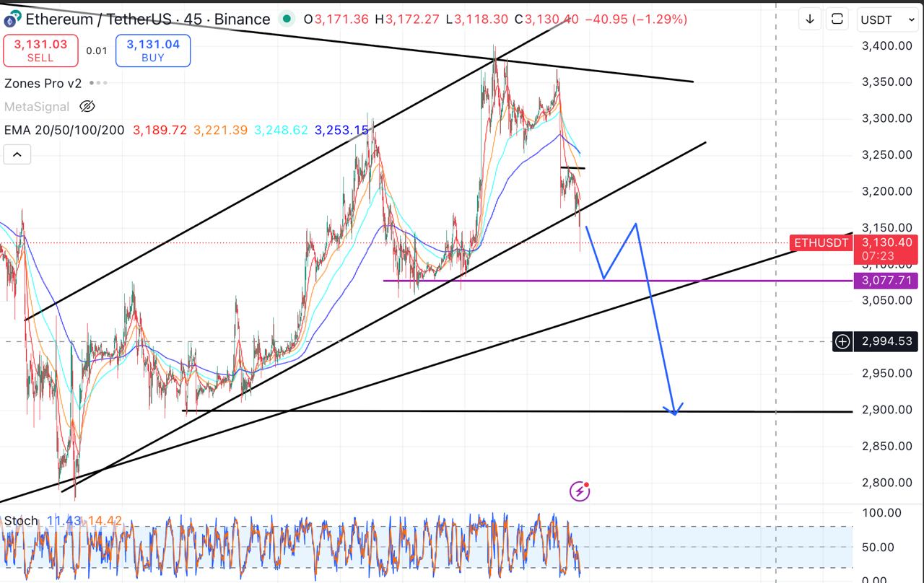This screenshot has height=583, width=924.
Task: Click the high price H3,172.27
Action: tap(407, 19)
